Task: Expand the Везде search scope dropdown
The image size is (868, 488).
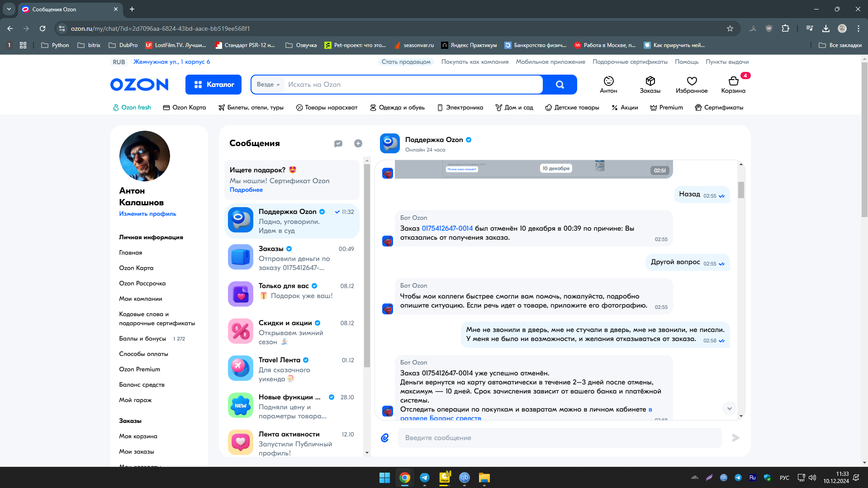Action: tap(268, 85)
